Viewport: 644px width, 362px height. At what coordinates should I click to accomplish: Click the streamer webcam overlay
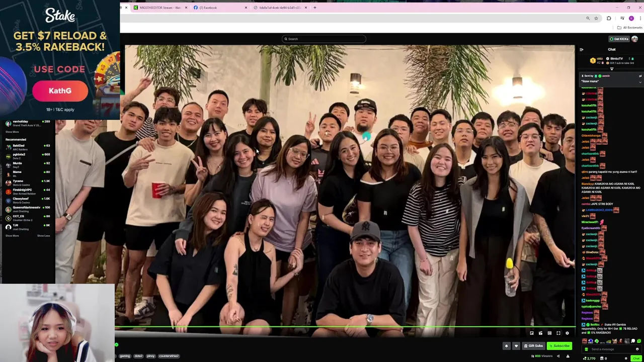tap(57, 323)
